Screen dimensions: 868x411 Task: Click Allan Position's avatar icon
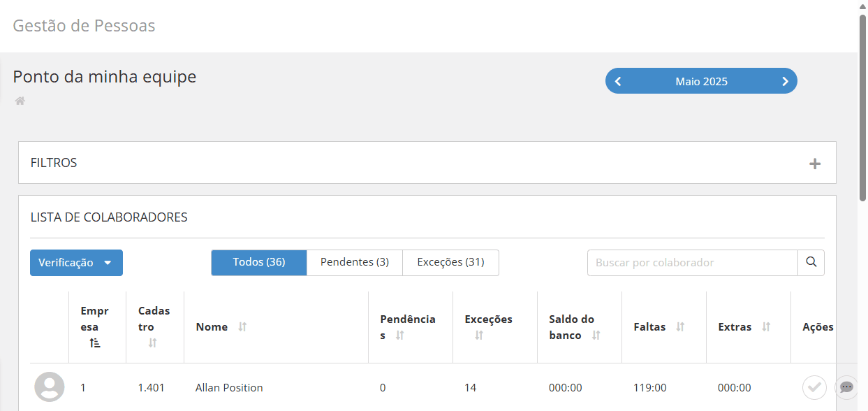50,387
